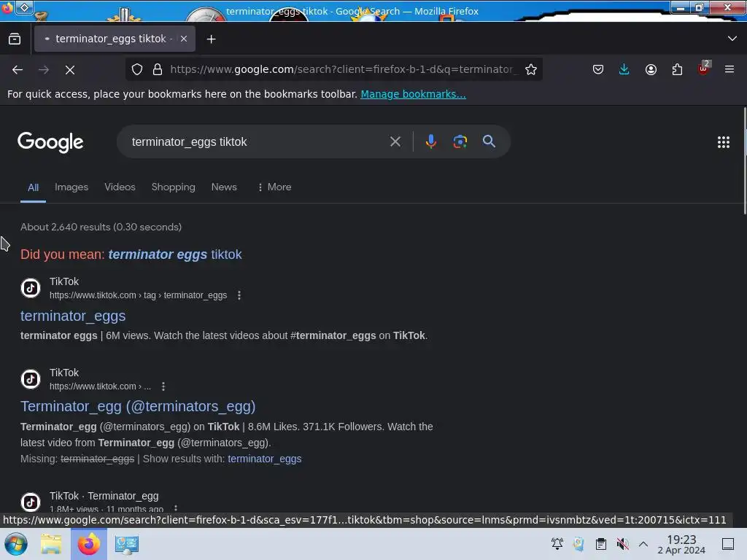Click 'terminator eggs tiktok' spelling suggestion
Image resolution: width=747 pixels, height=560 pixels.
(x=175, y=254)
